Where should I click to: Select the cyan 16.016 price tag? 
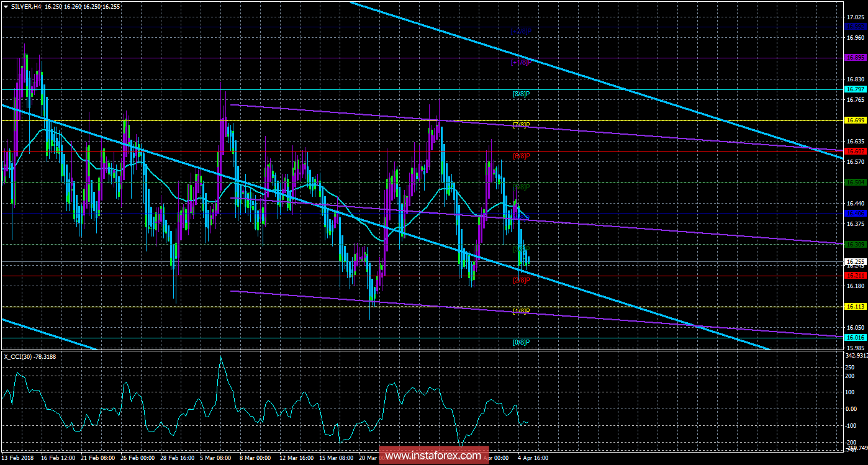pos(855,337)
